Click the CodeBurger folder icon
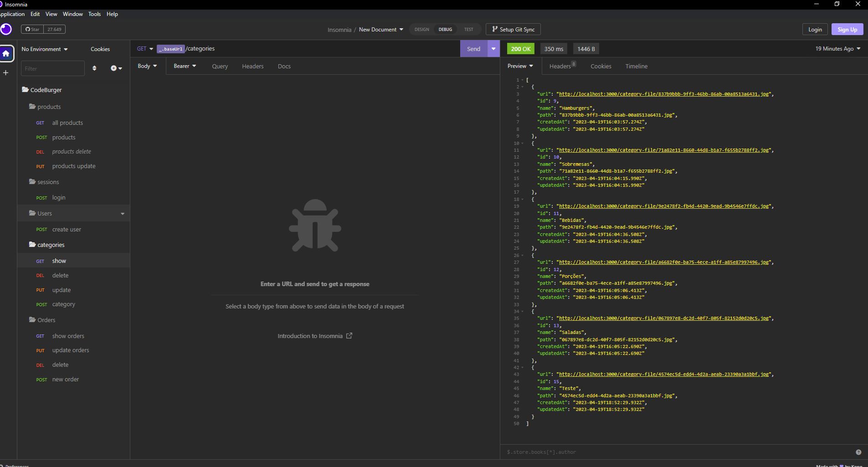Screen dimensions: 868x467 point(25,90)
